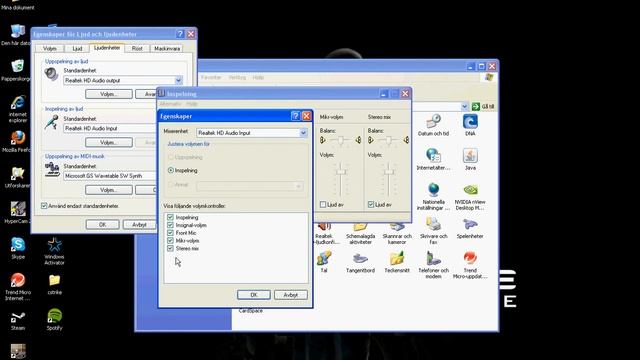The height and width of the screenshot is (360, 640).
Task: Toggle the Inspelning checkbox in volume controls list
Action: click(x=170, y=217)
